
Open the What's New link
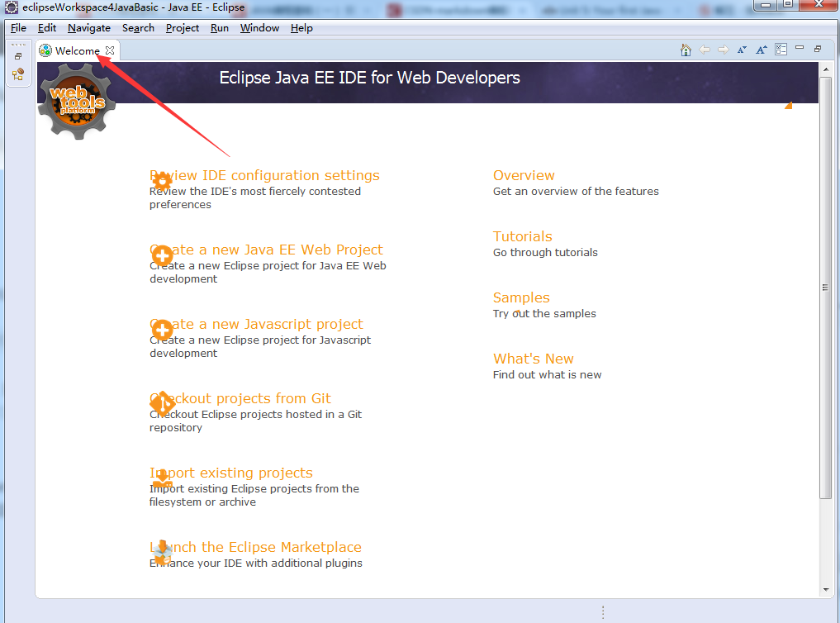(x=533, y=359)
